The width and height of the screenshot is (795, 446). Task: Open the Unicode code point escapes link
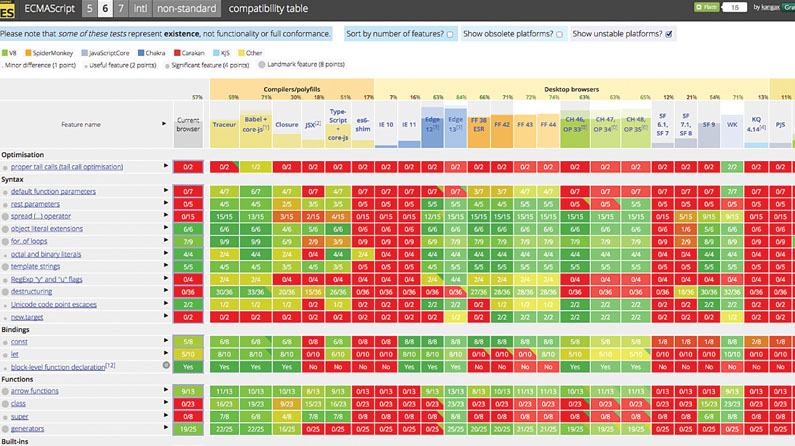click(x=54, y=305)
